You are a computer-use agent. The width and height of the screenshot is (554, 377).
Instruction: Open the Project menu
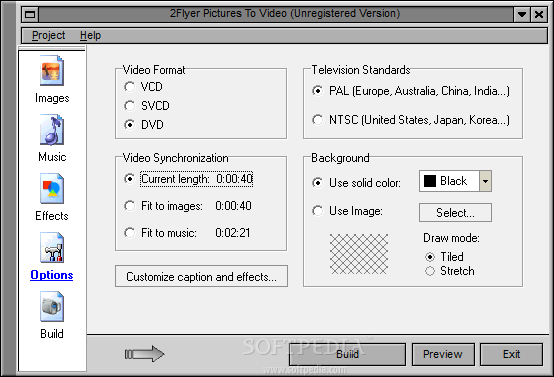48,35
